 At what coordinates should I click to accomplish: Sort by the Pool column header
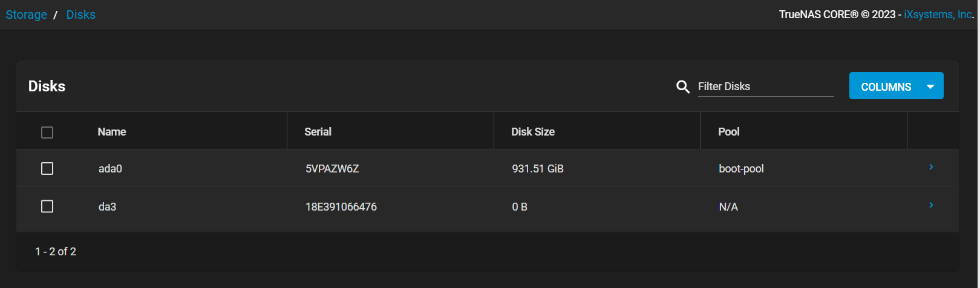[728, 131]
